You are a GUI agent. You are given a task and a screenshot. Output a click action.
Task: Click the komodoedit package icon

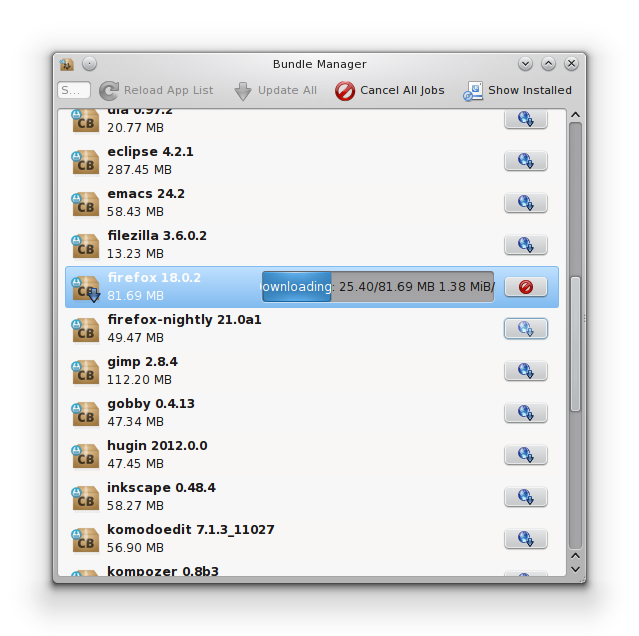[85, 540]
